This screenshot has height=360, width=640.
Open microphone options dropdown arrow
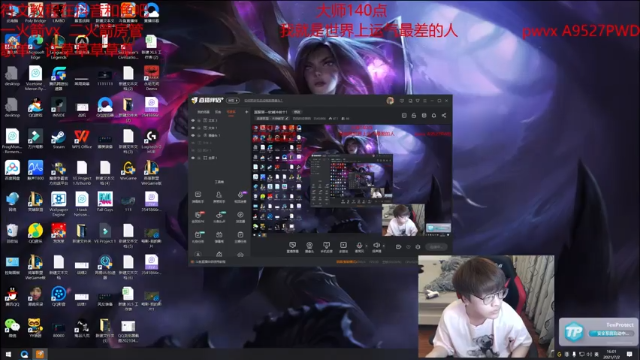[366, 246]
